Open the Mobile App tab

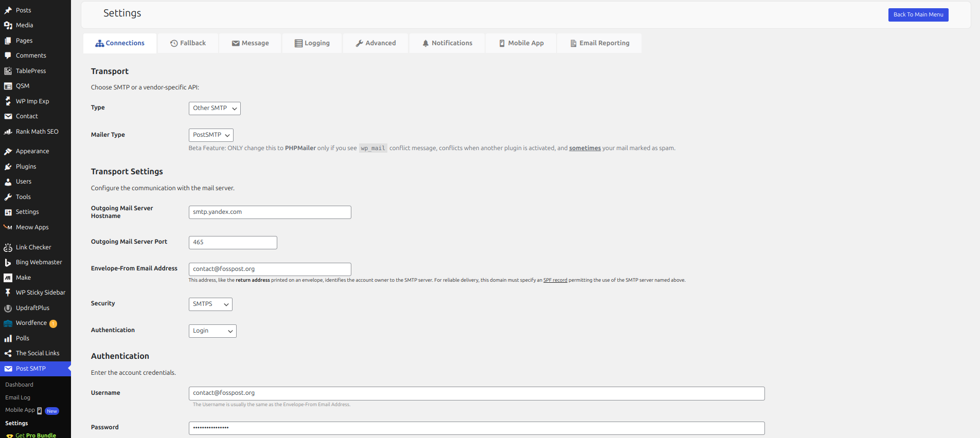pyautogui.click(x=521, y=43)
